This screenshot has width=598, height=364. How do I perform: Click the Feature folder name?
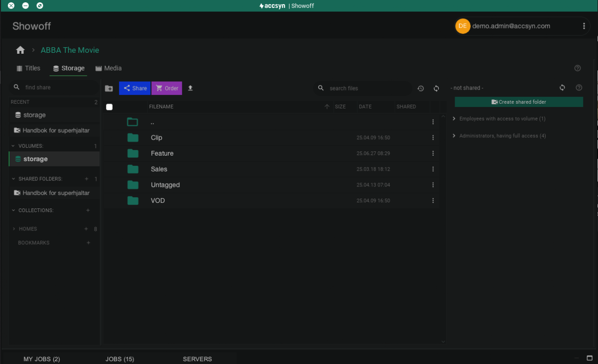coord(162,153)
